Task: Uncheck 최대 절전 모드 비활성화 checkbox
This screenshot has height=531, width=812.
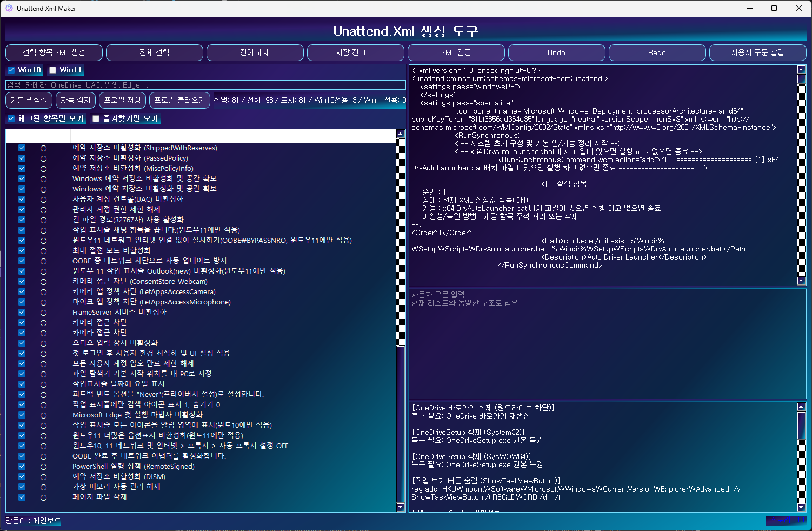Action: 22,250
